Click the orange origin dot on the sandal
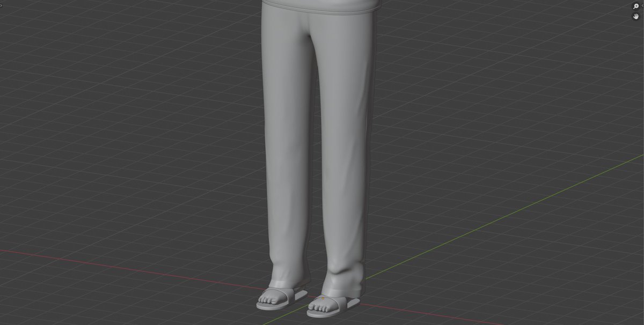Viewport: 644px width, 325px height. click(x=323, y=298)
